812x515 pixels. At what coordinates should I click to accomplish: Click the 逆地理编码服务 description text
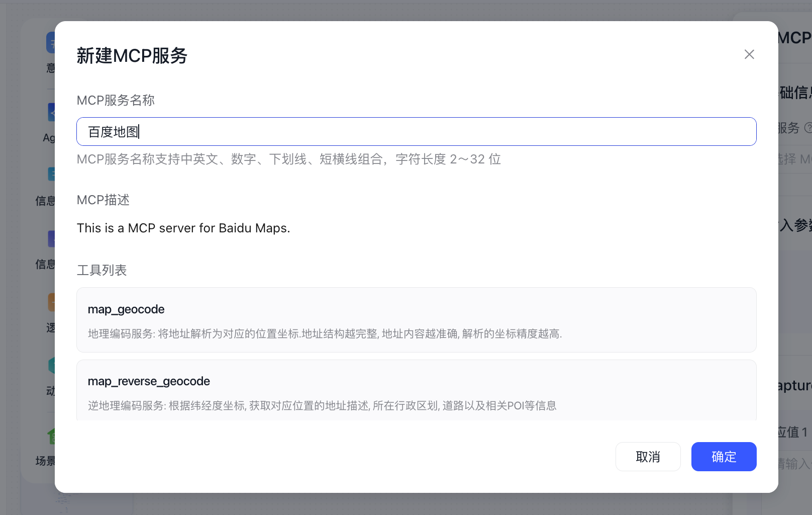322,406
